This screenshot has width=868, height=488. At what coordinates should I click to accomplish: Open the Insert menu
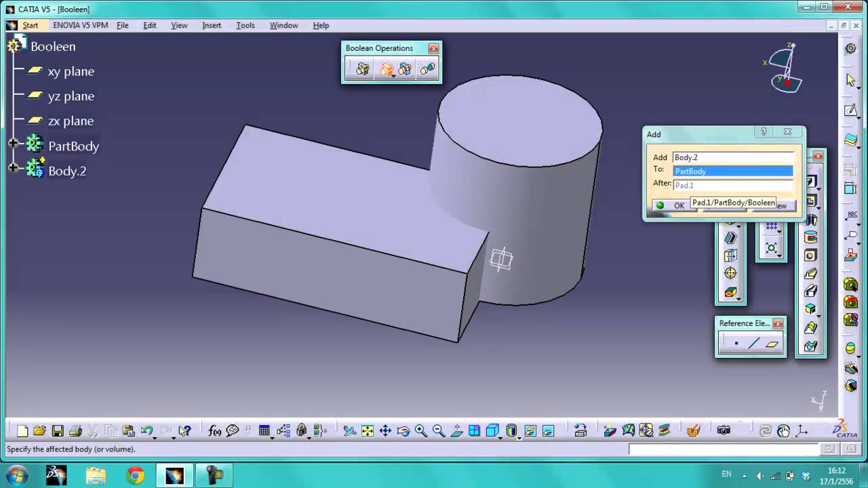point(212,25)
